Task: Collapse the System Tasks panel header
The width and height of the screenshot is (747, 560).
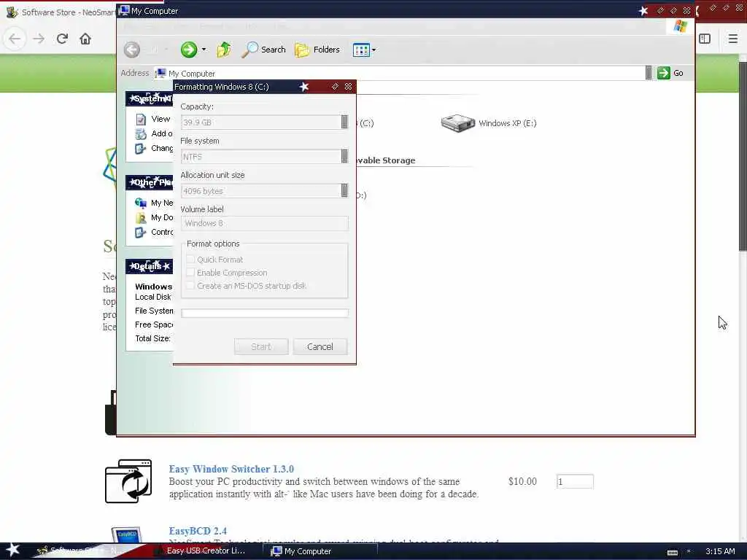Action: pos(150,98)
